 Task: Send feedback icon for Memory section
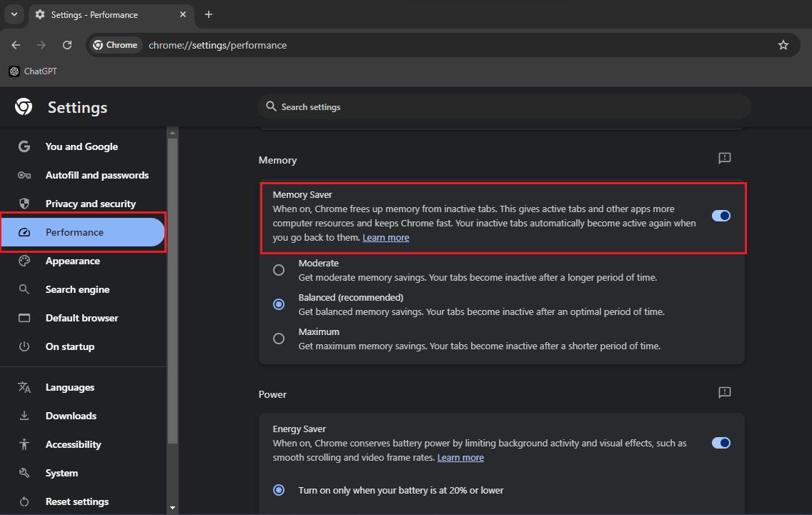point(724,158)
